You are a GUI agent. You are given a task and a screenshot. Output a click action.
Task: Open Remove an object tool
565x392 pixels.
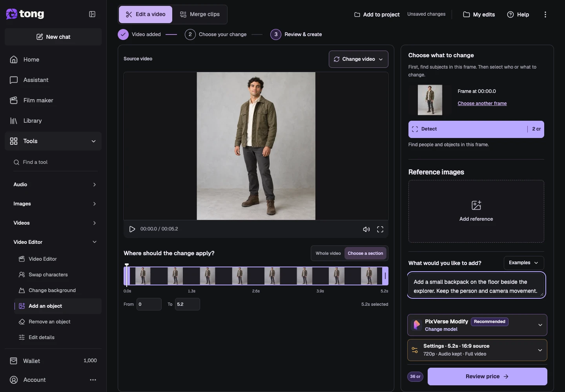[58, 322]
